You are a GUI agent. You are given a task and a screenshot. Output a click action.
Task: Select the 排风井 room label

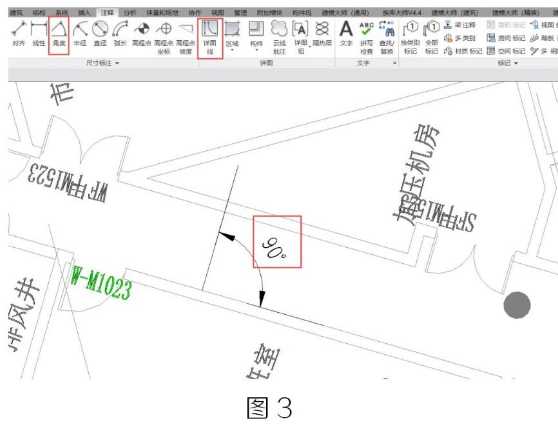(23, 314)
